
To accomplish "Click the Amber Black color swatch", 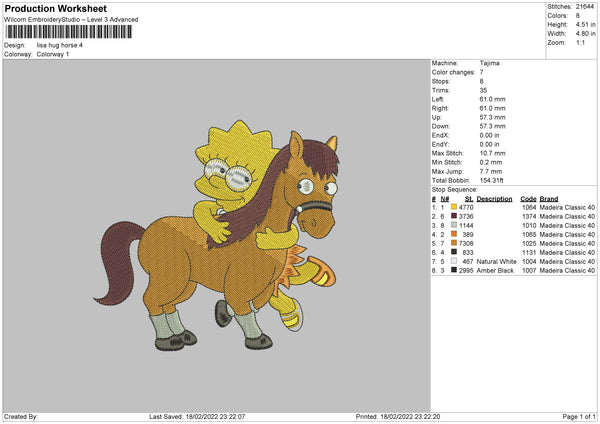I will coord(454,270).
